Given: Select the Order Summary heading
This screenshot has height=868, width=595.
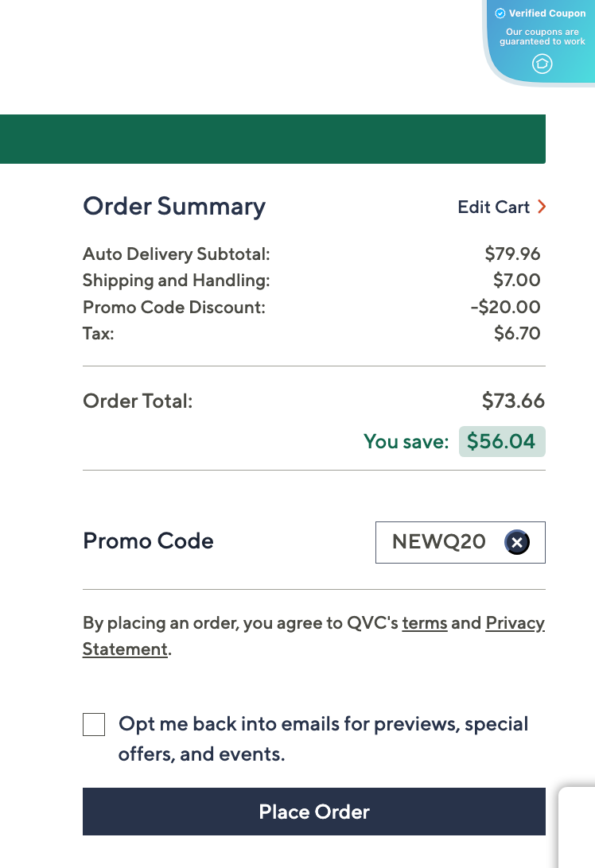Looking at the screenshot, I should 173,207.
